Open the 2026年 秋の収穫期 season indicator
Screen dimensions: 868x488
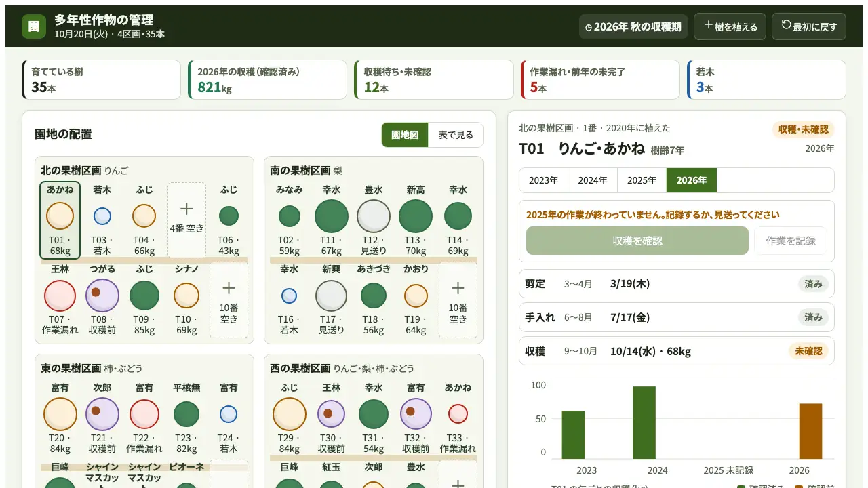633,26
